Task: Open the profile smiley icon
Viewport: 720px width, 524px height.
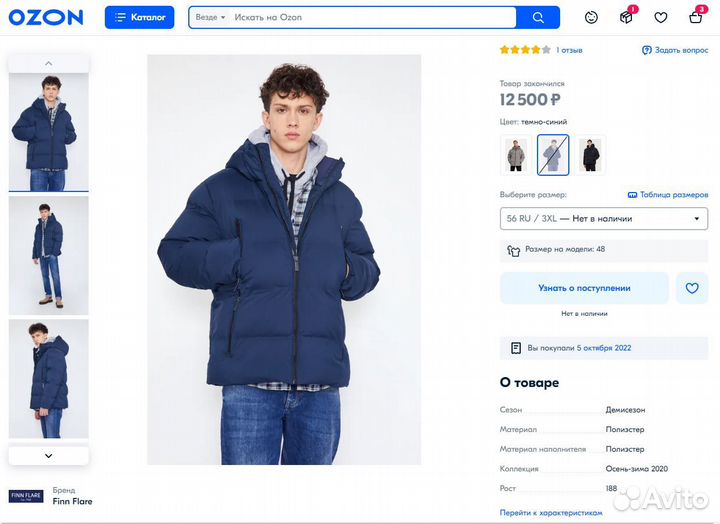Action: pos(592,17)
